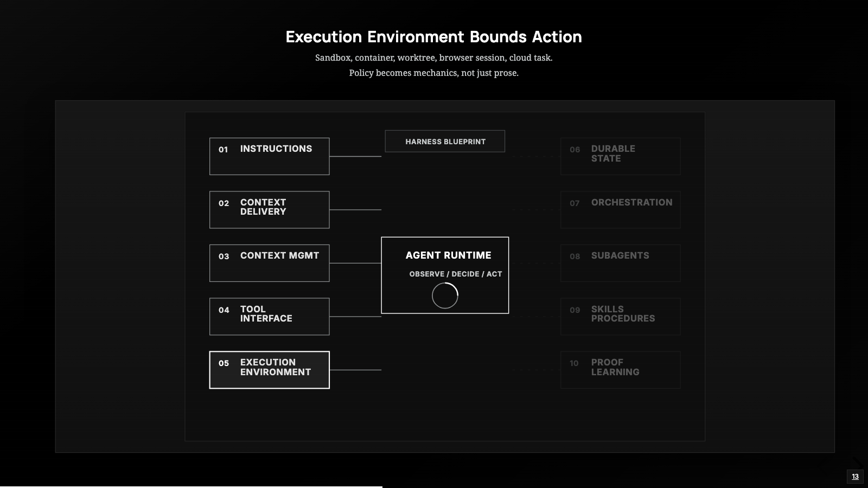
Task: Select the dimmed 10 Proof Learning box
Action: 620,370
